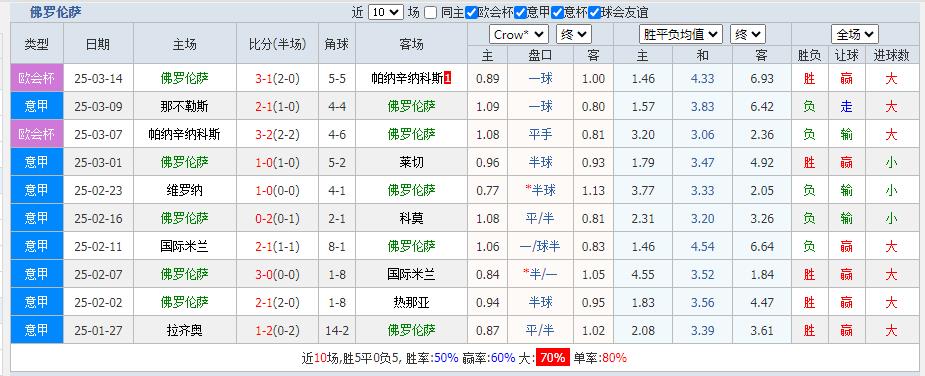Click the *半/一 handicap on 25-02-07
Viewport: 925px width, 376px height.
point(539,274)
